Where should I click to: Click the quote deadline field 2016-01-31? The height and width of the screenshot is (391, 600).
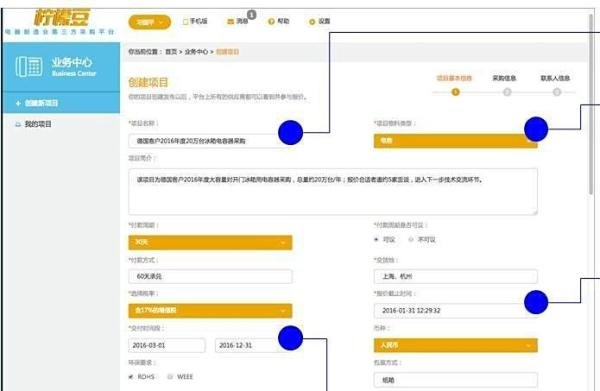click(x=455, y=311)
